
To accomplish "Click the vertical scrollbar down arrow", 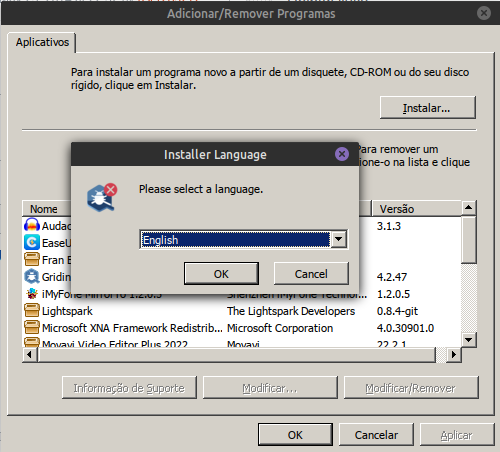I will click(x=469, y=340).
